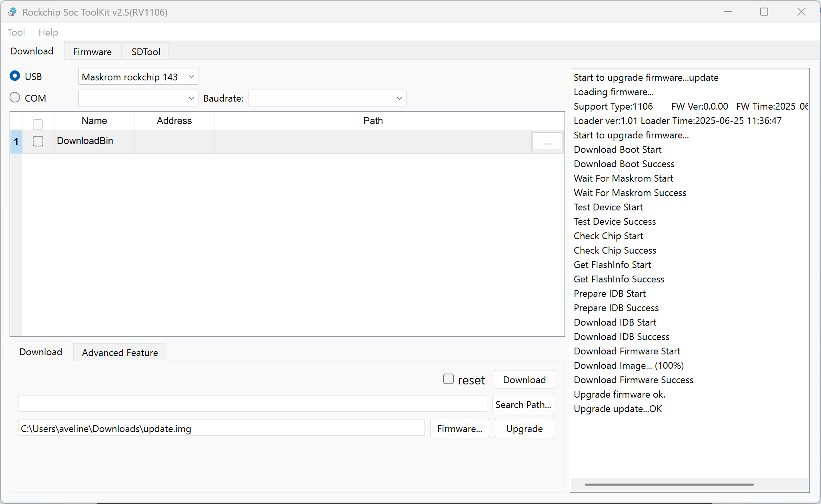Open the Baudrate dropdown

[326, 98]
